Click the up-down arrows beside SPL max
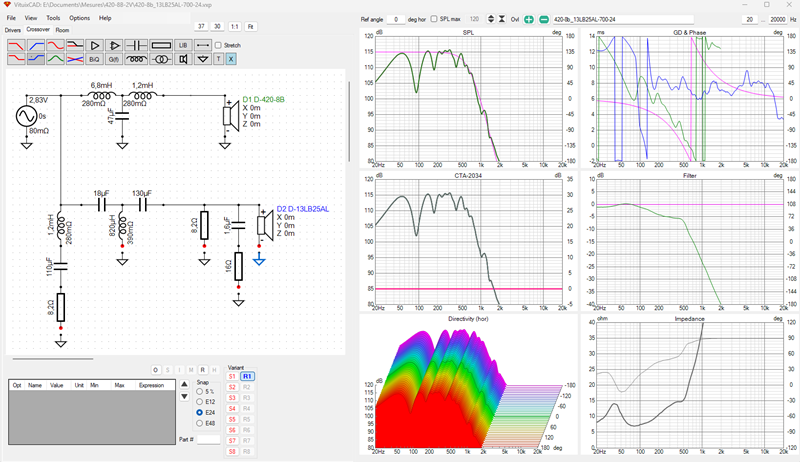 491,19
